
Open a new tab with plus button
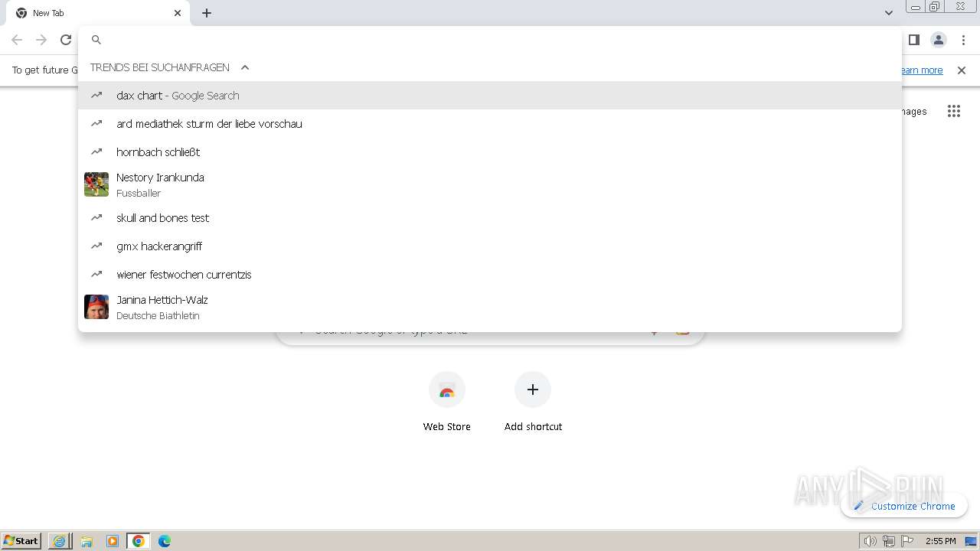click(207, 13)
